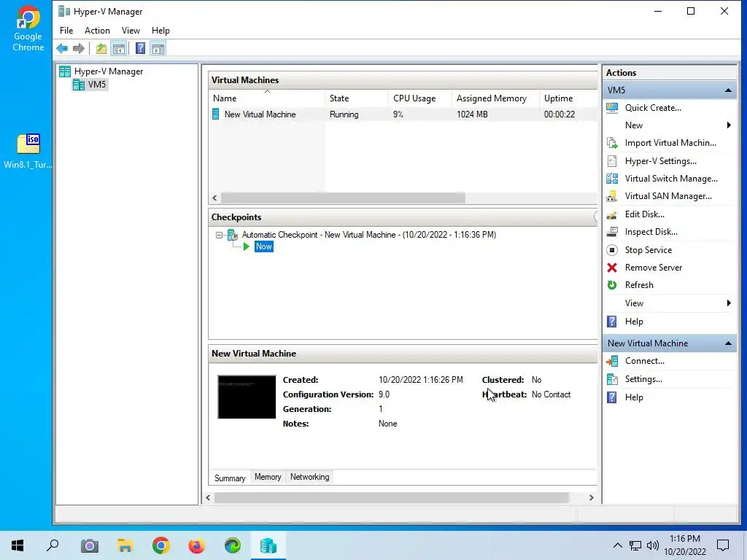The image size is (747, 560).
Task: Open Win8.1 ISO file on desktop
Action: [x=28, y=152]
